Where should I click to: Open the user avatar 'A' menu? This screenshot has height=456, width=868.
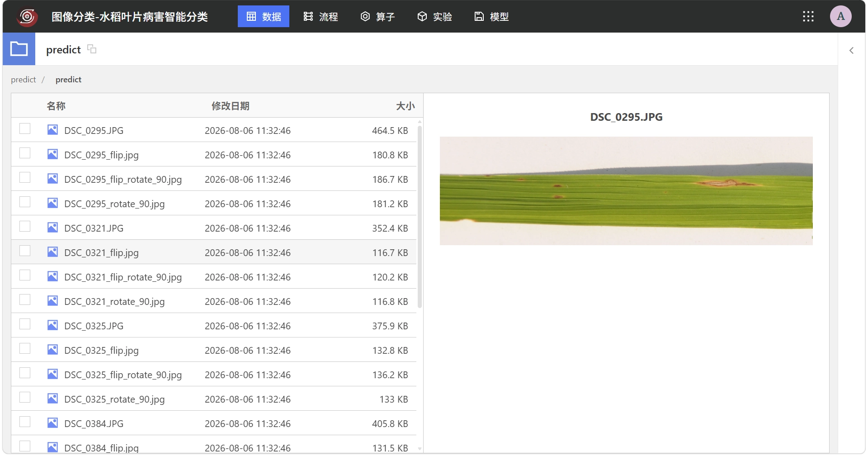tap(840, 16)
